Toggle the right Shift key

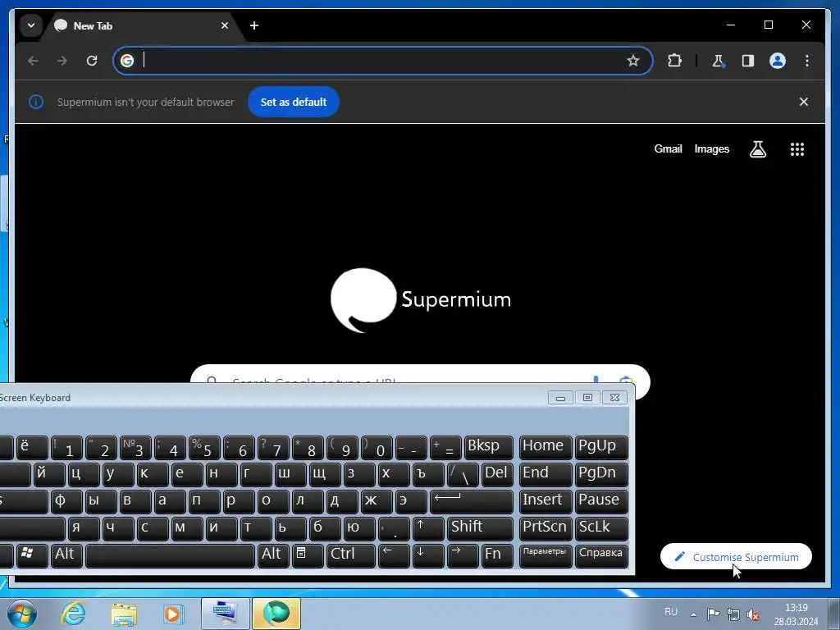coord(480,528)
